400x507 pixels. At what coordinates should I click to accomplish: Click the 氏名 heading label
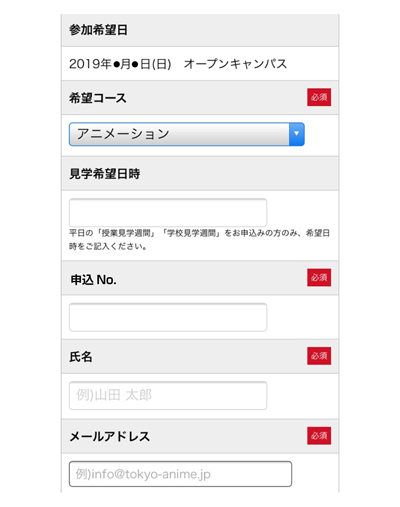(x=81, y=357)
